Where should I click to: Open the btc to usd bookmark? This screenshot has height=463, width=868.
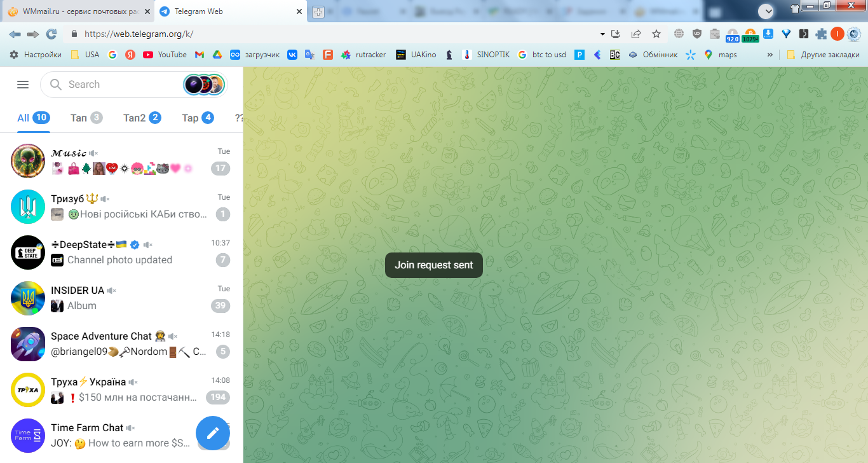click(542, 55)
